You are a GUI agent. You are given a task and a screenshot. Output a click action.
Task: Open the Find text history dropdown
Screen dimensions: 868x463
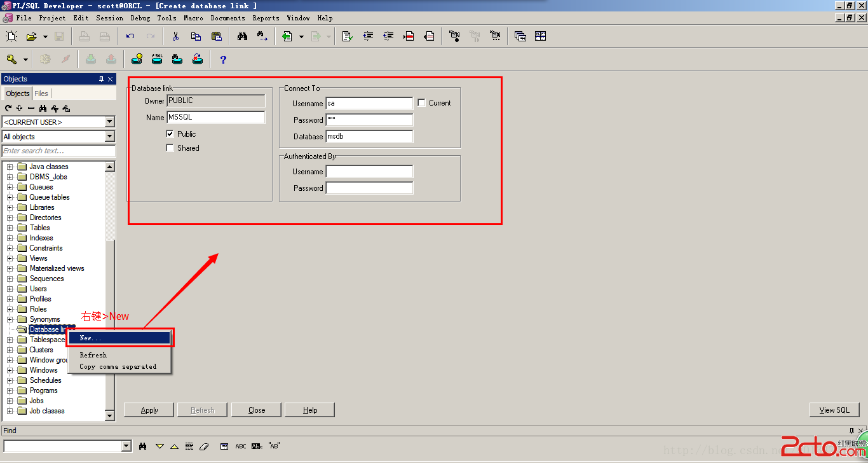[126, 446]
